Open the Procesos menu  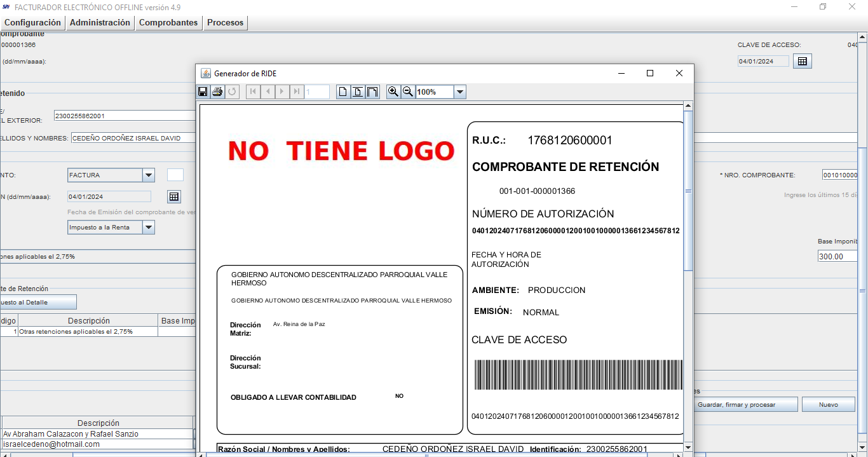pyautogui.click(x=225, y=22)
